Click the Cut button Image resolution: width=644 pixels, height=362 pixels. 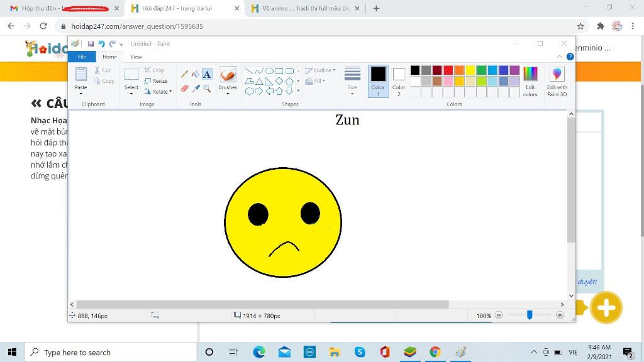(x=103, y=70)
